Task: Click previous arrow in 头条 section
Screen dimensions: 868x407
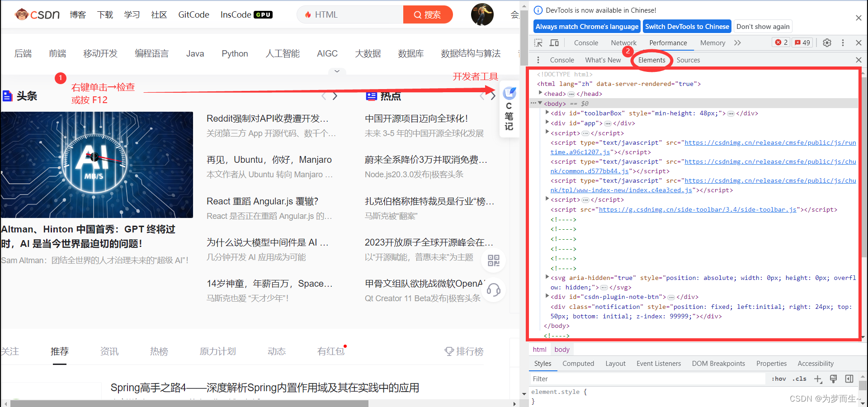Action: click(323, 96)
